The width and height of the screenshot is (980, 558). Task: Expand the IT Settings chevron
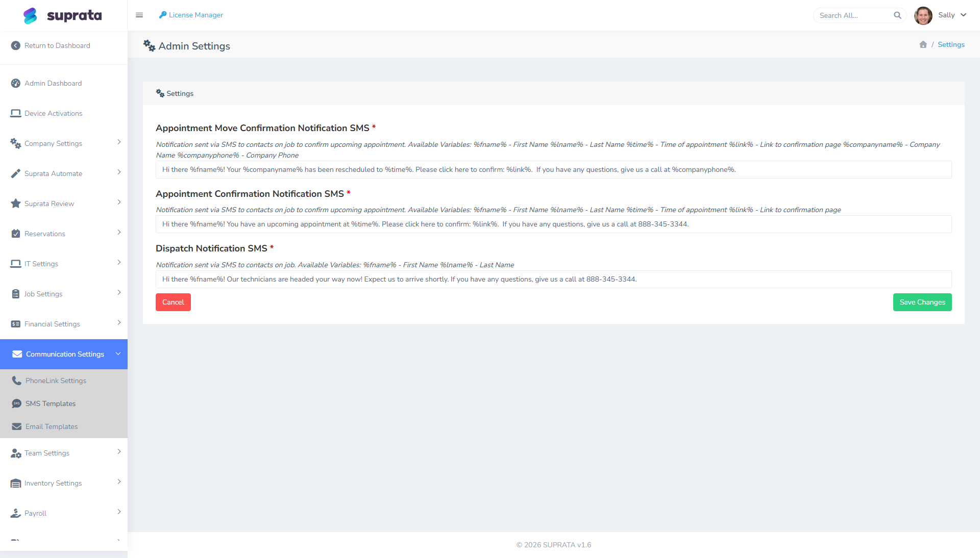tap(119, 262)
